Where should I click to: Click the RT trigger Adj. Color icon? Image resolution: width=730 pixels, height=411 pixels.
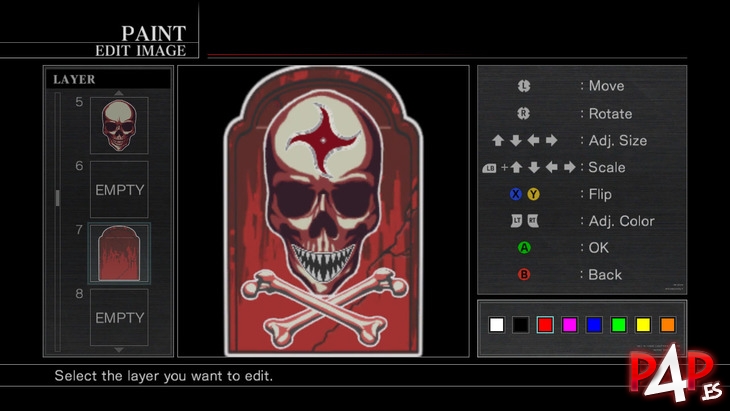pyautogui.click(x=533, y=221)
